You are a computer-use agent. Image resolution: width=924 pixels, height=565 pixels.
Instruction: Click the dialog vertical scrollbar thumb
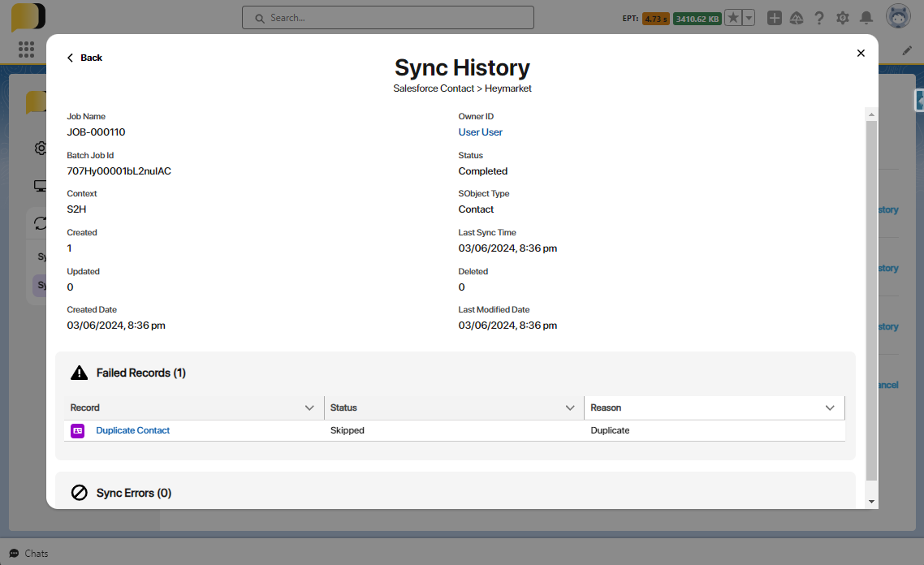pyautogui.click(x=871, y=300)
